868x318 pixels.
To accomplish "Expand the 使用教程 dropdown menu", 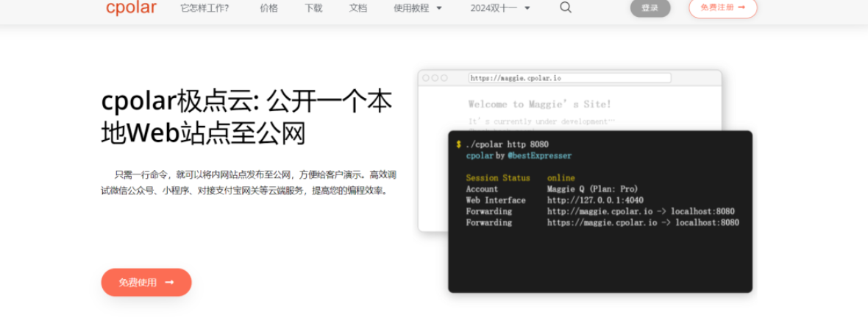I will point(418,8).
